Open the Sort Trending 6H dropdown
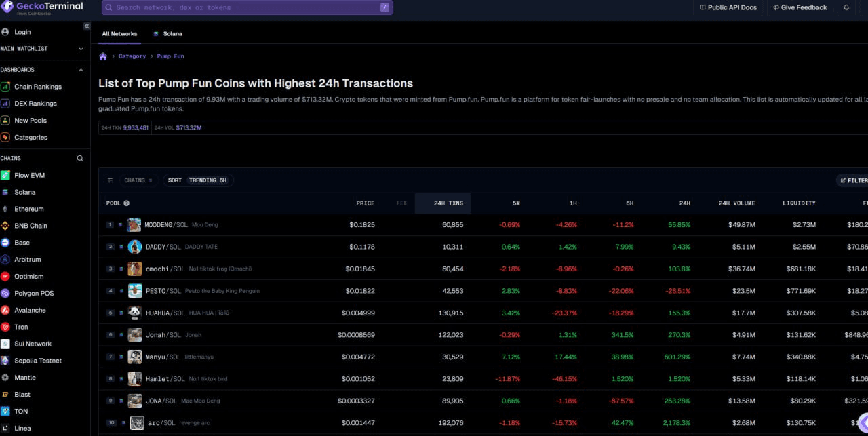This screenshot has height=436, width=868. click(x=198, y=180)
